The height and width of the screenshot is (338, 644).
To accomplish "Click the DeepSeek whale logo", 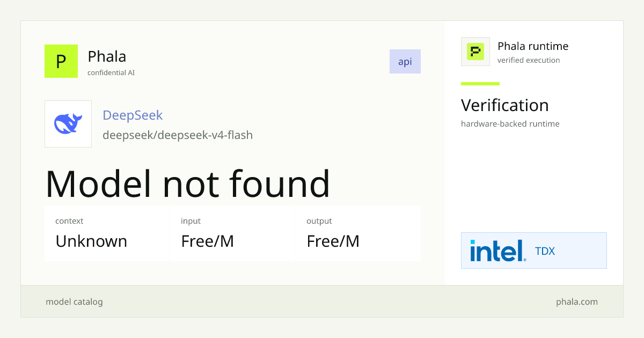I will coord(68,124).
